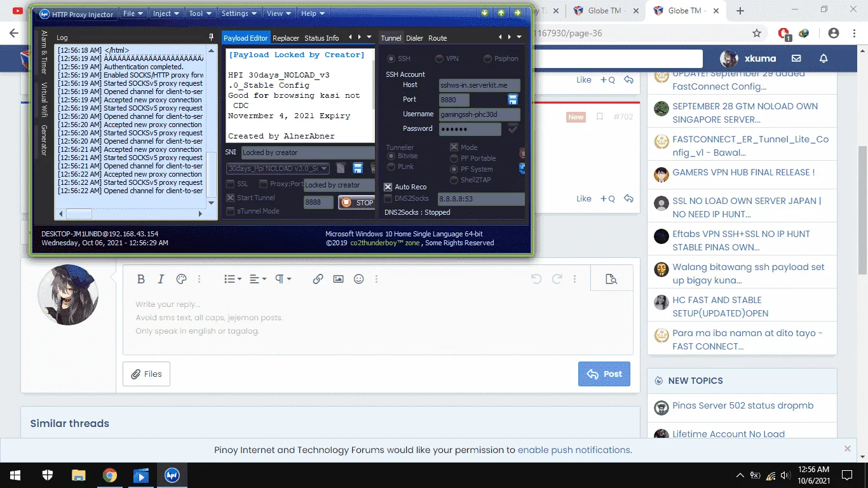This screenshot has height=488, width=868.
Task: Open the Generator side tab
Action: [44, 140]
